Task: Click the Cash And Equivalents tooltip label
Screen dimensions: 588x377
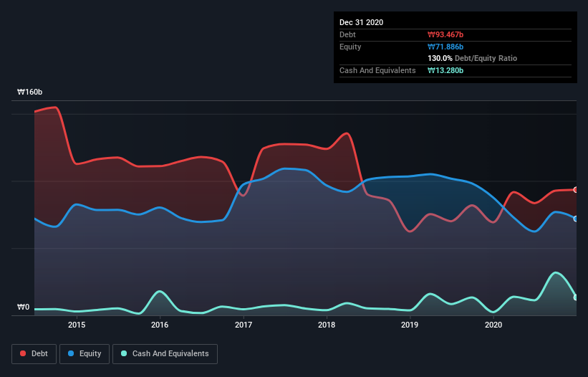Action: point(377,70)
